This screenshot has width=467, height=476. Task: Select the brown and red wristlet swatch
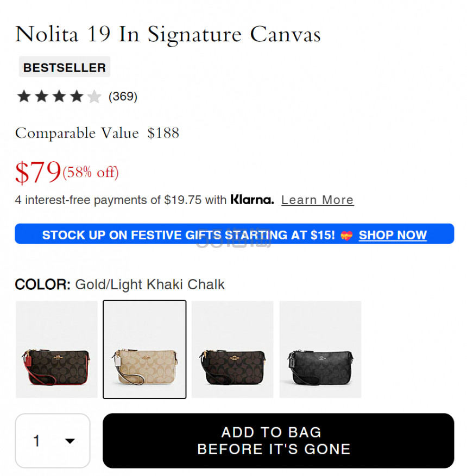(57, 350)
